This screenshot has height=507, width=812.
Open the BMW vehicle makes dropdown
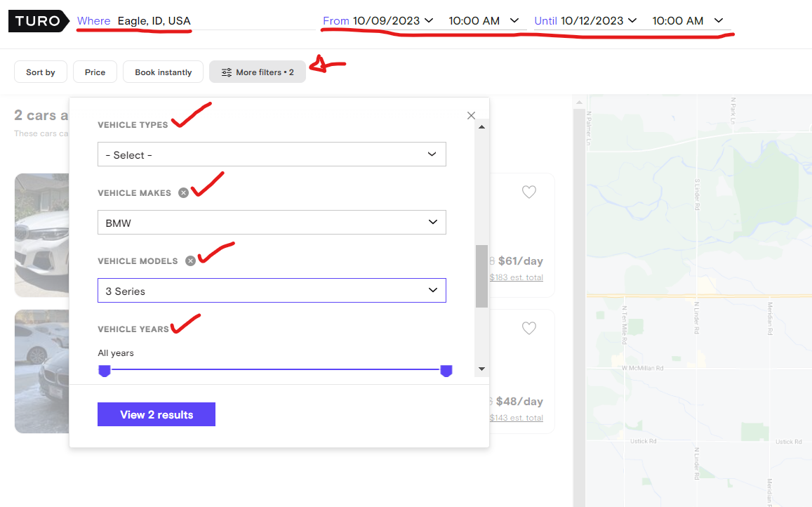[x=272, y=223]
